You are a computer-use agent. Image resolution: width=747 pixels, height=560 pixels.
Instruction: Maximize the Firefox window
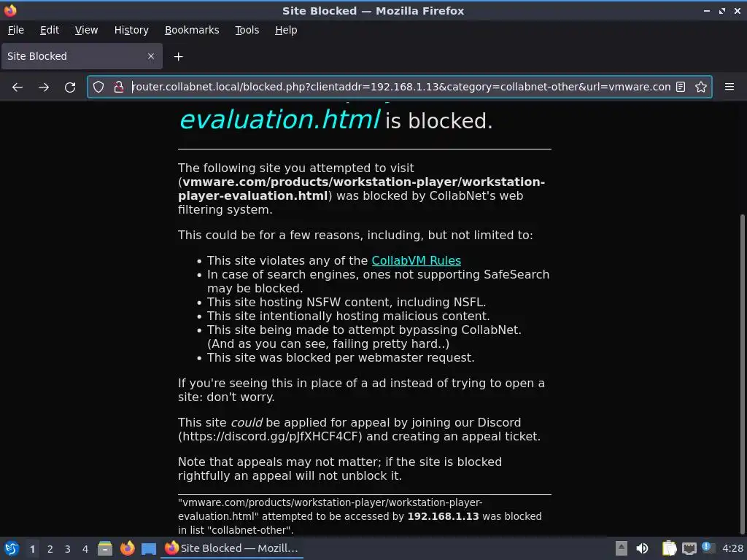722,10
